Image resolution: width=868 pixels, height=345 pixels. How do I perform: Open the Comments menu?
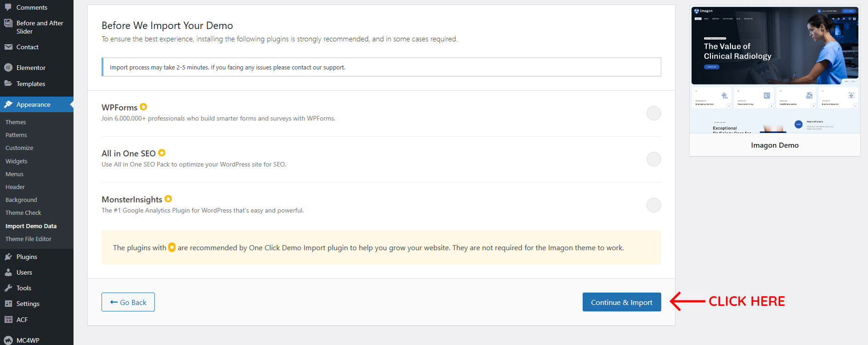click(37, 7)
